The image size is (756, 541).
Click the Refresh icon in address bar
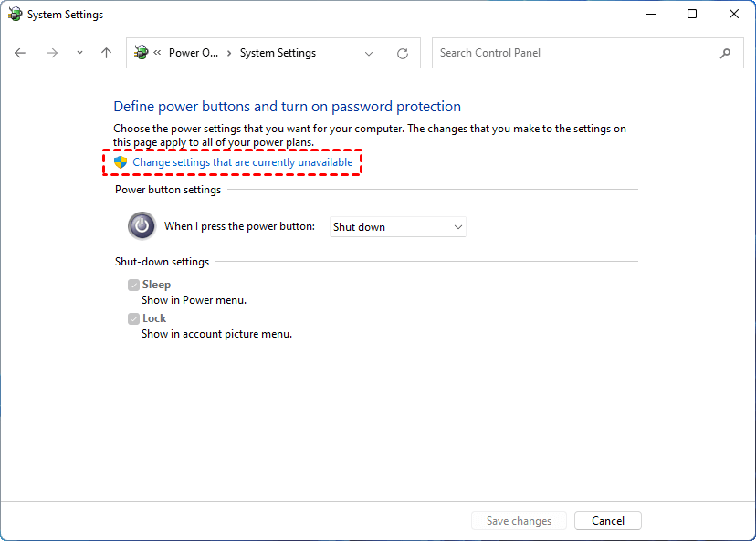pyautogui.click(x=403, y=53)
